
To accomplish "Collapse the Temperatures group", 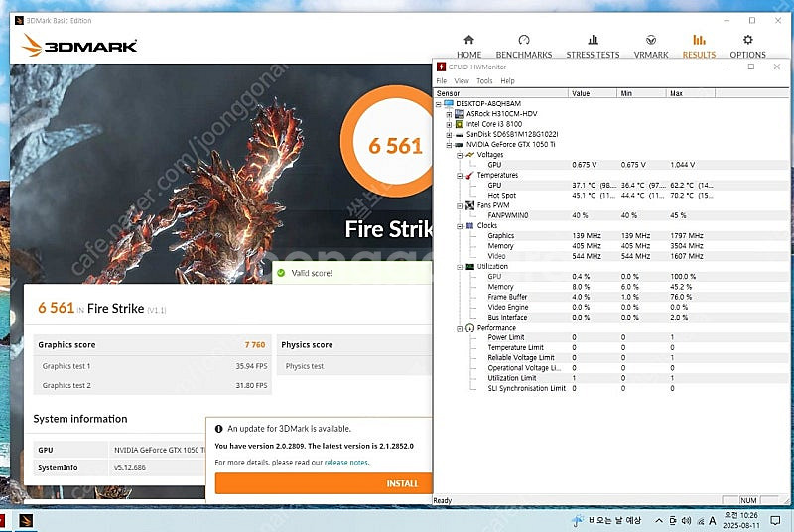I will coord(460,175).
